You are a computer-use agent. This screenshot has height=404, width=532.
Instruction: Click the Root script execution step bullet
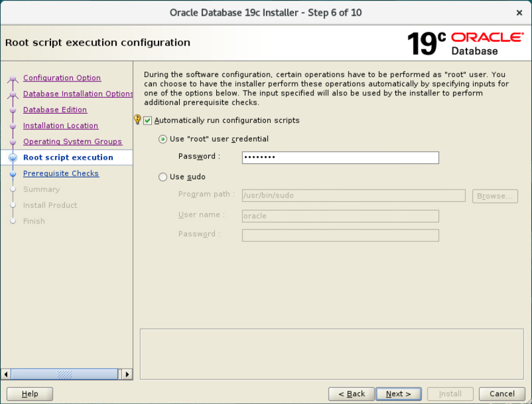(x=13, y=157)
